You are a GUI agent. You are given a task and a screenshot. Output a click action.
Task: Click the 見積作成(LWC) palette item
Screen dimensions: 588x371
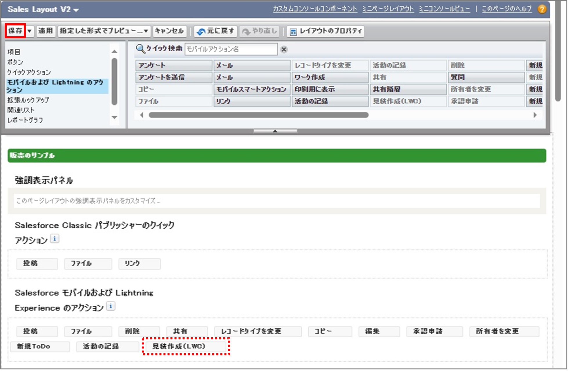tap(408, 101)
